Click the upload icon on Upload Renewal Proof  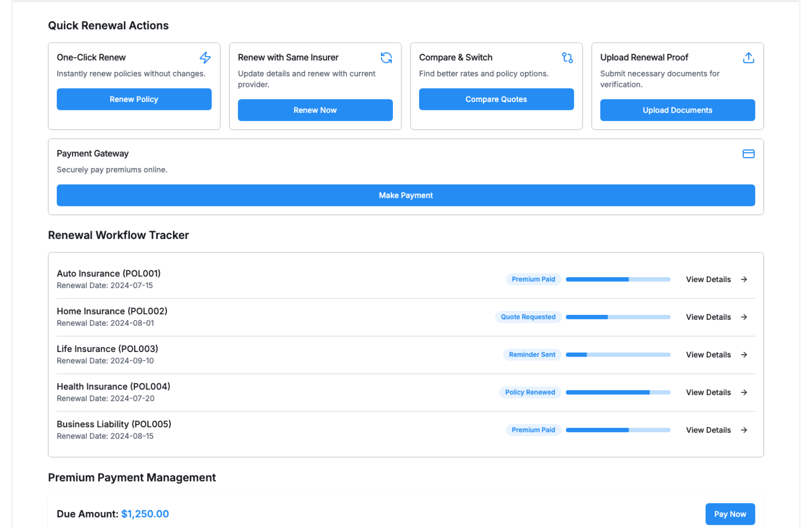(x=748, y=58)
